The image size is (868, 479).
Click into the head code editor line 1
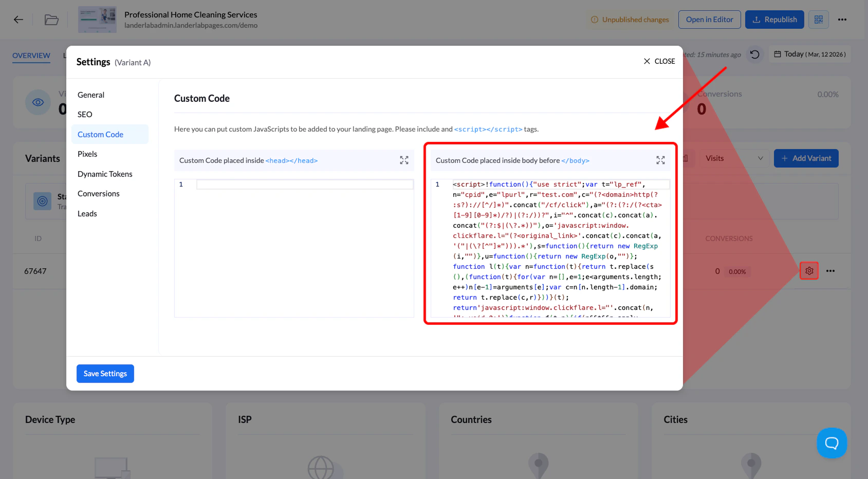(x=305, y=185)
